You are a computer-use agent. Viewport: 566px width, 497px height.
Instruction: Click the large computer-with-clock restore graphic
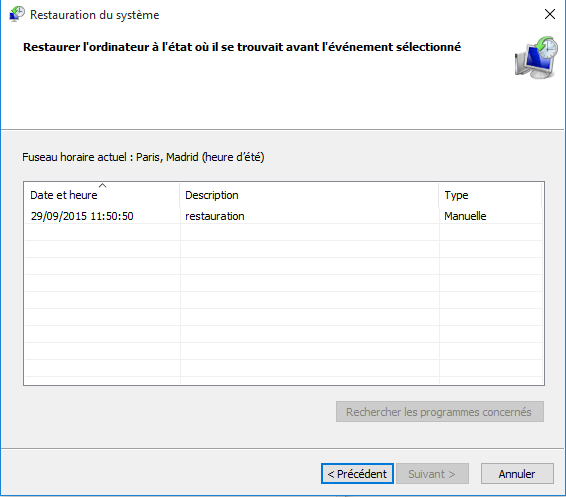(536, 57)
